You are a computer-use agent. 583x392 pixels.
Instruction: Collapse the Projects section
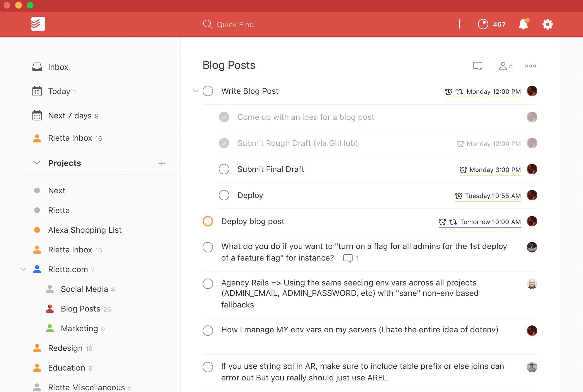37,163
